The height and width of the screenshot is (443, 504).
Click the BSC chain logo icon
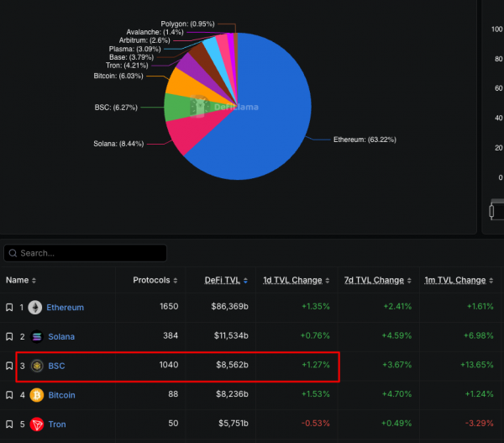click(x=35, y=367)
